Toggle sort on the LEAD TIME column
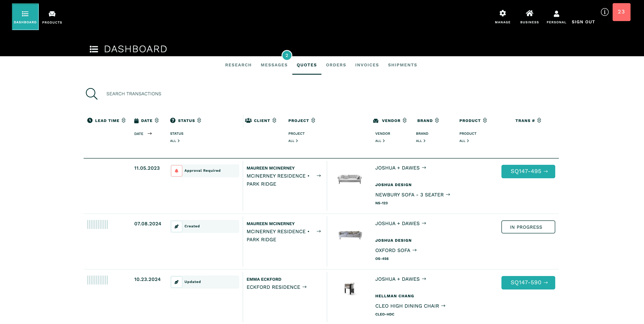The image size is (644, 324). click(x=124, y=120)
